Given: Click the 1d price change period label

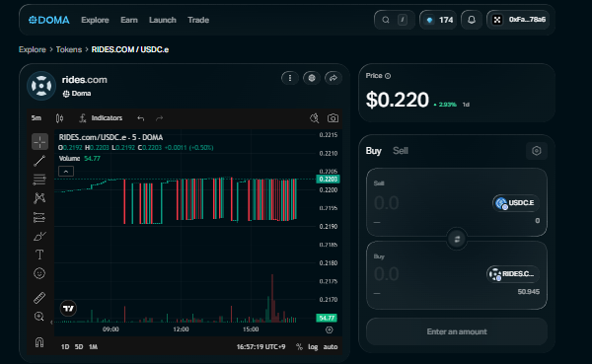Looking at the screenshot, I should pyautogui.click(x=466, y=105).
